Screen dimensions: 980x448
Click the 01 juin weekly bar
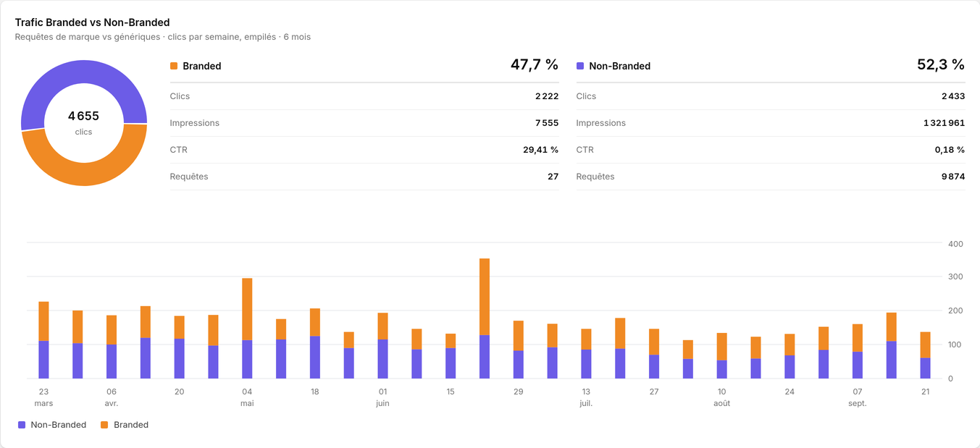click(382, 346)
